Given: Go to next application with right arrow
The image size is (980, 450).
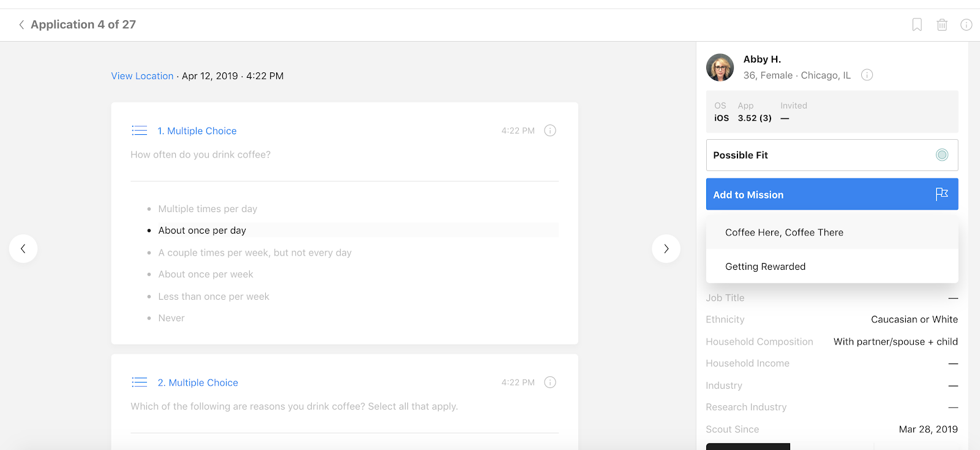Looking at the screenshot, I should (666, 249).
